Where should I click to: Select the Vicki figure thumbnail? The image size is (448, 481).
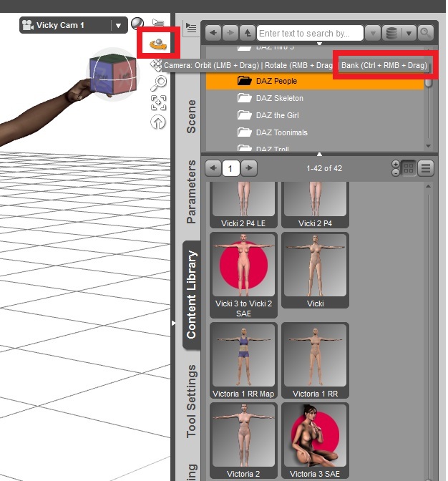(x=315, y=270)
